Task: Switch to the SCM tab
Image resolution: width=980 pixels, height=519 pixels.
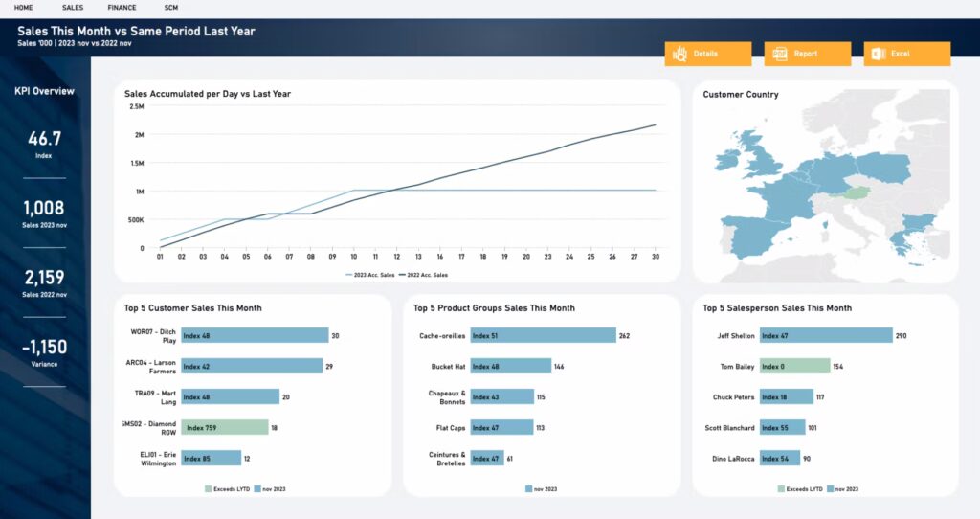Action: (171, 8)
